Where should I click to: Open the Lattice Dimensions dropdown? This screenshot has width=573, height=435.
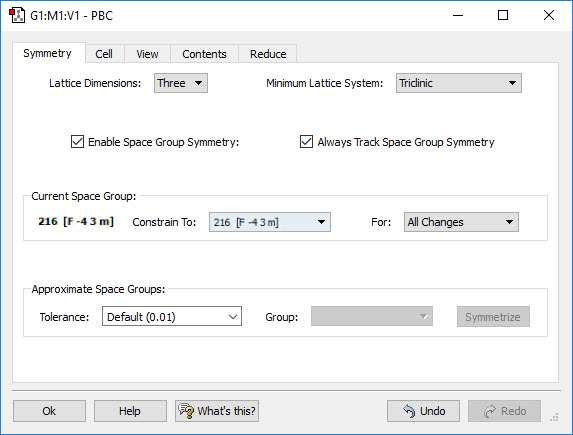pyautogui.click(x=181, y=83)
